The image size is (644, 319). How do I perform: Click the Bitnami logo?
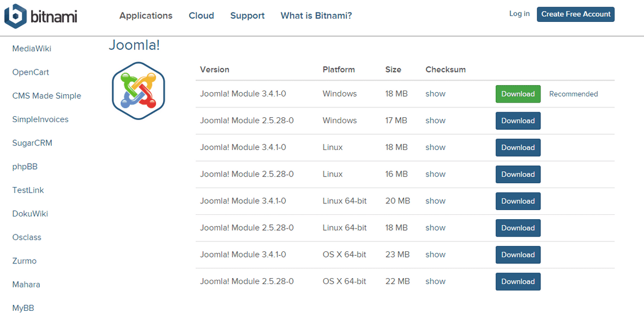[x=41, y=16]
